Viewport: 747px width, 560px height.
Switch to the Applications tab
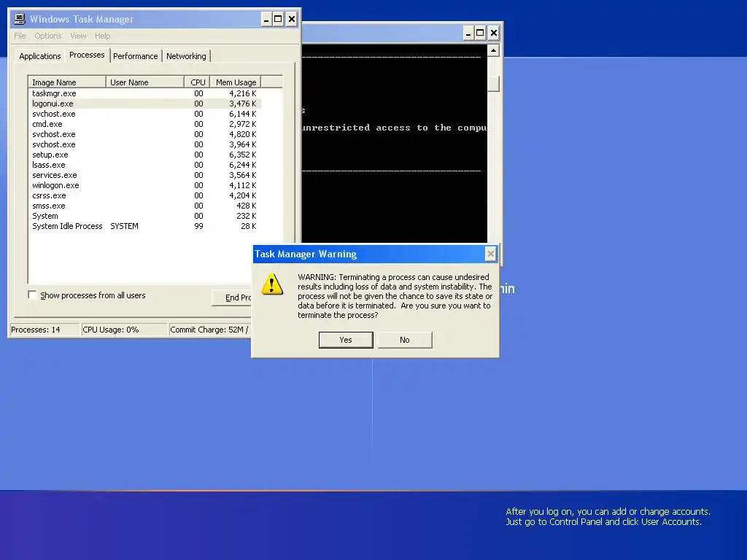[40, 56]
